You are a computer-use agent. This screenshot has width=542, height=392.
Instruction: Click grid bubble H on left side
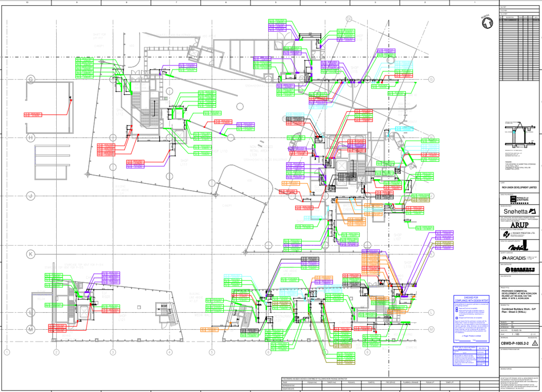pyautogui.click(x=31, y=138)
